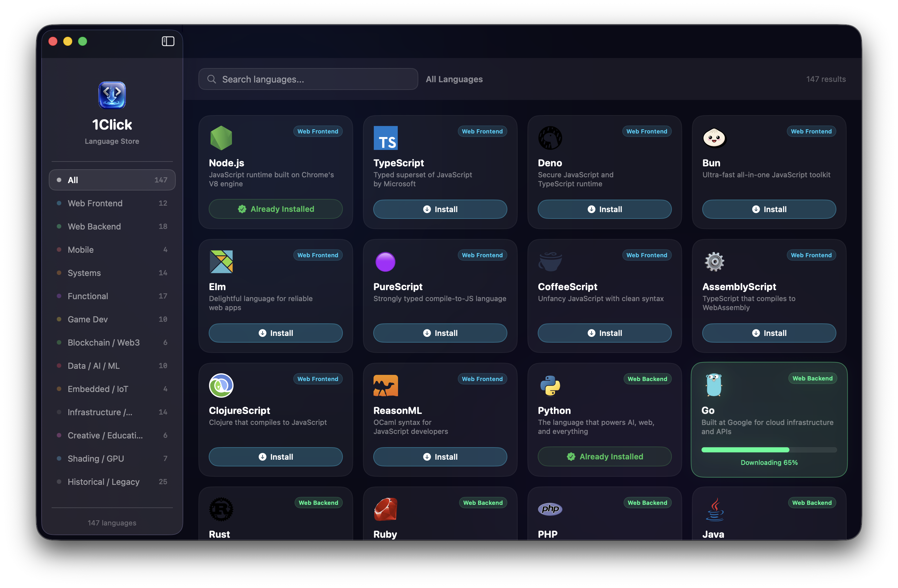Screen dimensions: 898x588
Task: Install Deno runtime
Action: (604, 209)
